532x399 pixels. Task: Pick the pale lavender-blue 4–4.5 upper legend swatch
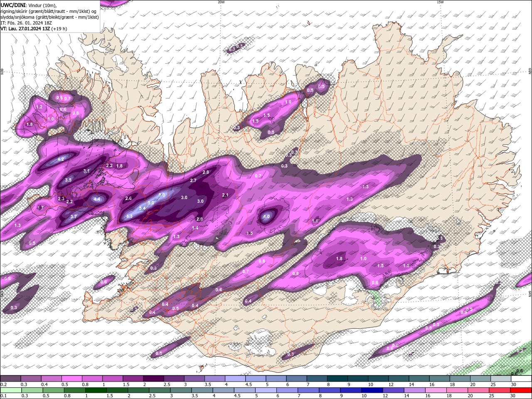(x=235, y=378)
